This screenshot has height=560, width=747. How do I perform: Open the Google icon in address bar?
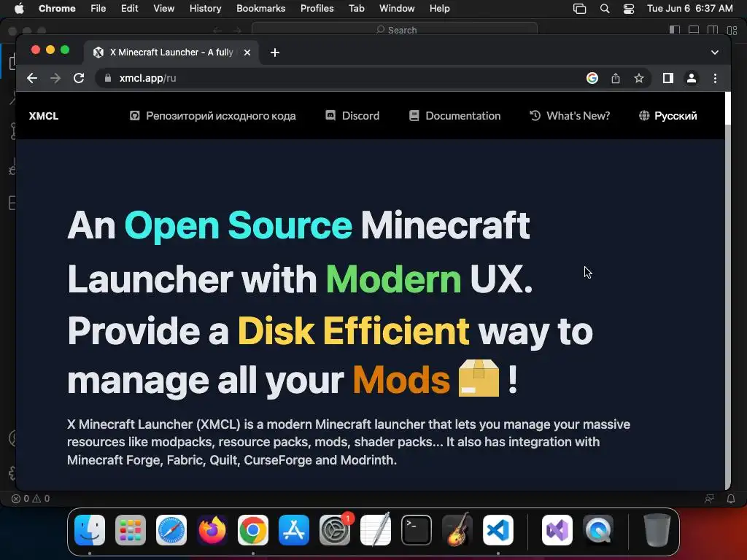(x=592, y=78)
